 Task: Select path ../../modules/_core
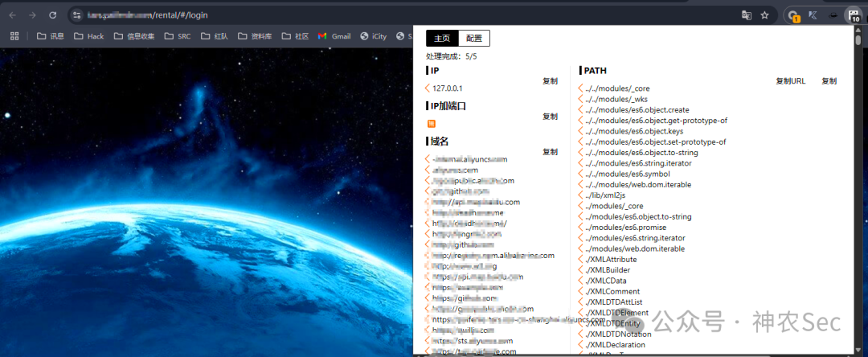[x=617, y=88]
